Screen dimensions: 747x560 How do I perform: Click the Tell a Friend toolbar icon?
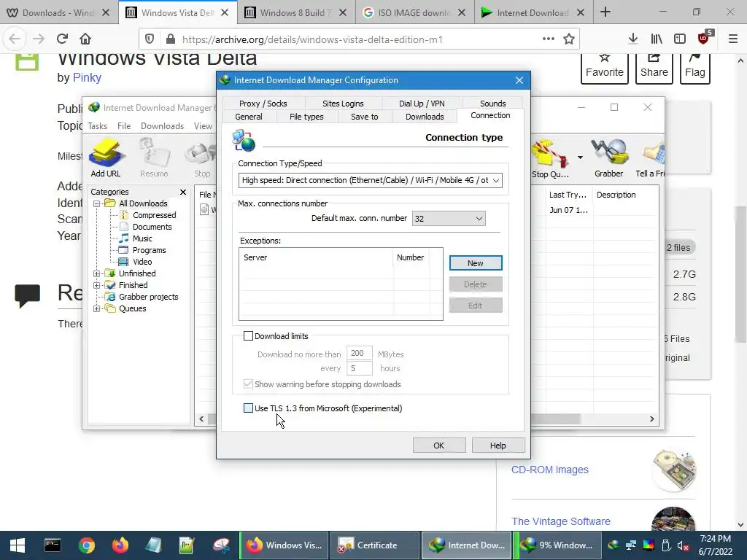pyautogui.click(x=651, y=158)
